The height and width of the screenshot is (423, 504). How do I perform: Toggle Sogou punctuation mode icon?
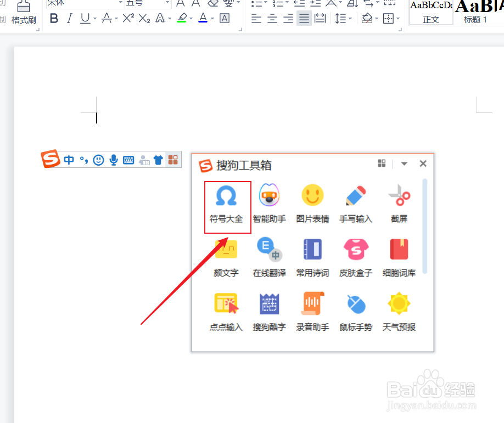coord(84,160)
